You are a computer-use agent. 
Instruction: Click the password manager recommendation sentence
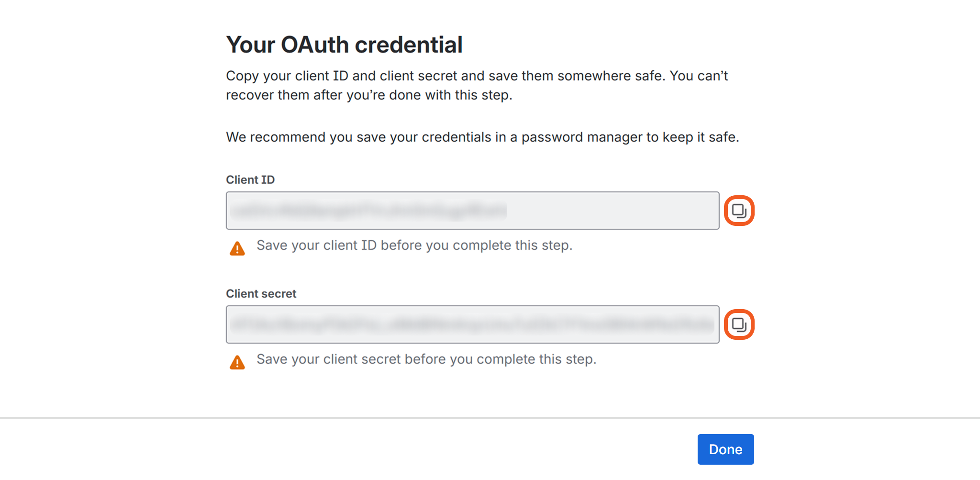482,137
